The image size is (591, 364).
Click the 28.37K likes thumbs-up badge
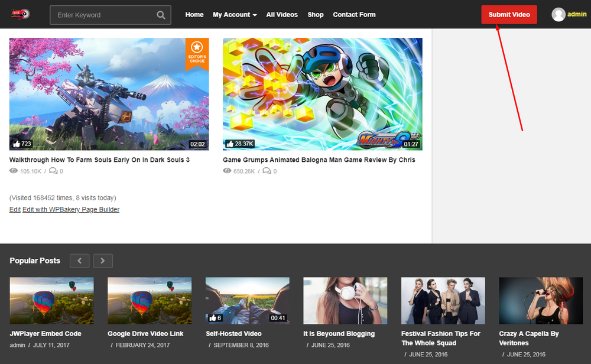[x=240, y=144]
